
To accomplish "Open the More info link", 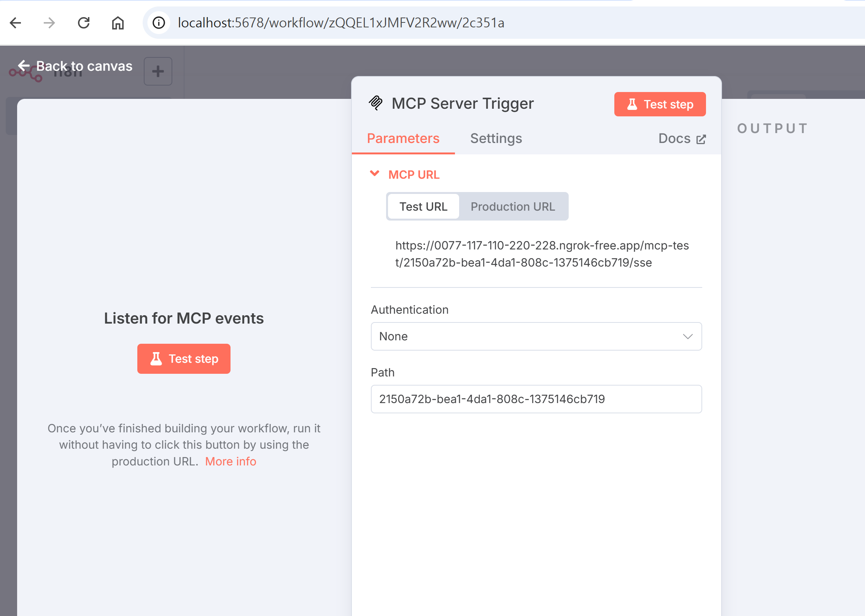I will [x=231, y=461].
